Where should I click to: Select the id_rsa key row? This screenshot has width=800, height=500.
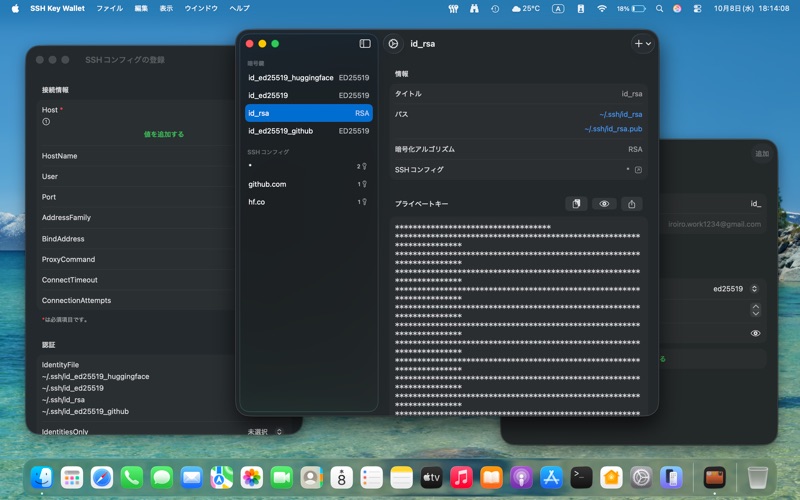[309, 113]
